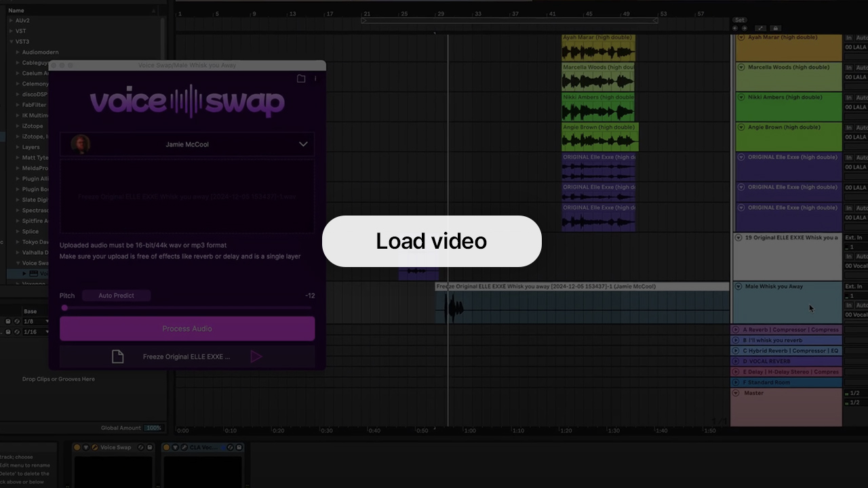The width and height of the screenshot is (868, 488).
Task: Select the iZotope entry in browser
Action: tap(33, 126)
